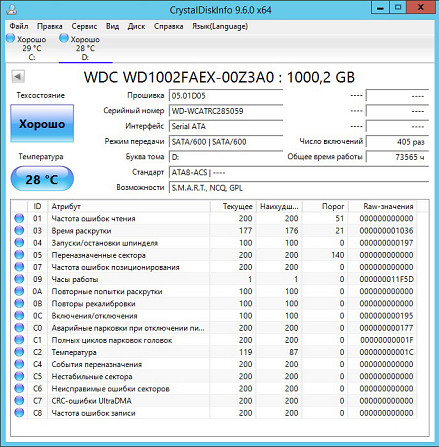Click the Raw-значения column header
439x447 pixels.
click(383, 206)
